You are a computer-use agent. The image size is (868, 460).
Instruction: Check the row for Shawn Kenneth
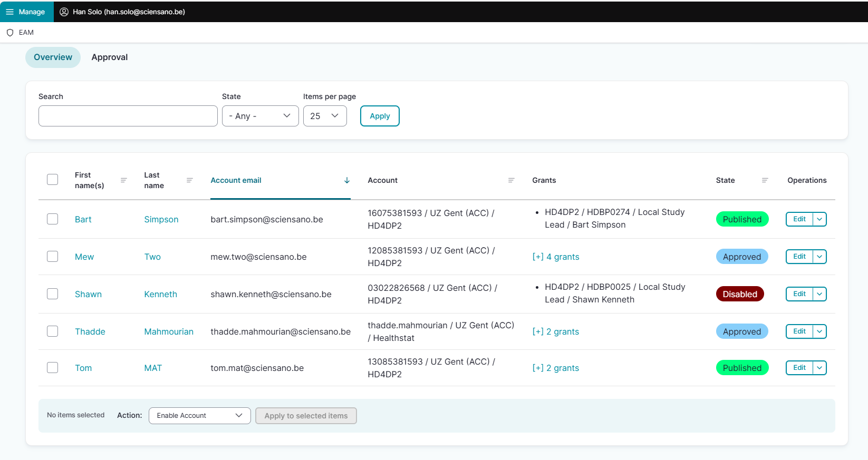click(x=53, y=294)
